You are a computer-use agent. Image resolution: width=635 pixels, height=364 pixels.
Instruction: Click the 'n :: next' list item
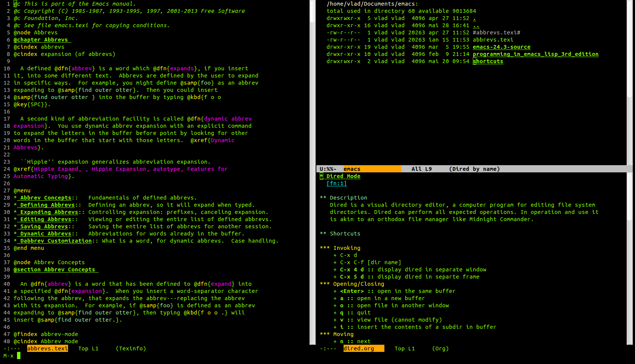[x=352, y=341]
